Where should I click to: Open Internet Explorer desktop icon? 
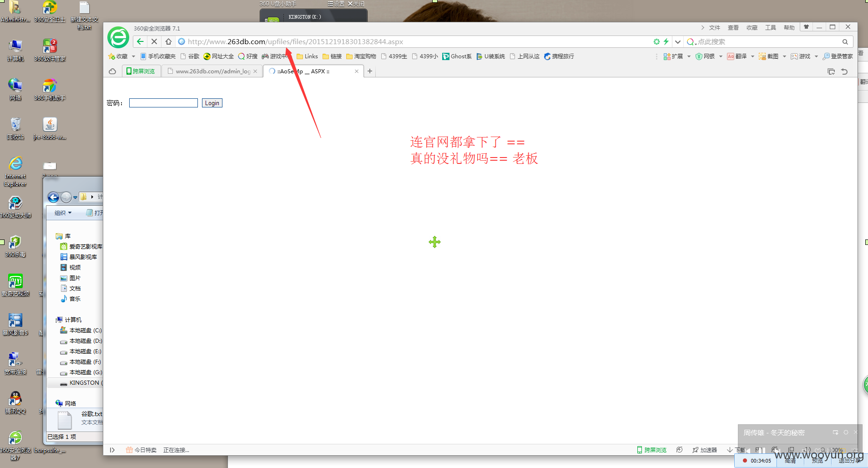click(15, 172)
